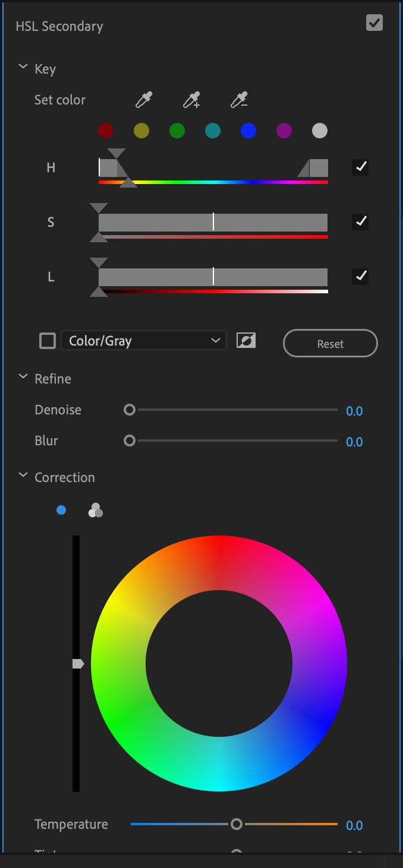This screenshot has height=868, width=403.
Task: Click the subtract-from-selection eyedropper
Action: (238, 100)
